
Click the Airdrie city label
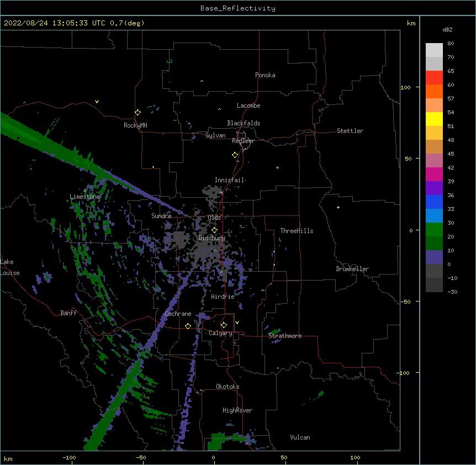pyautogui.click(x=223, y=297)
